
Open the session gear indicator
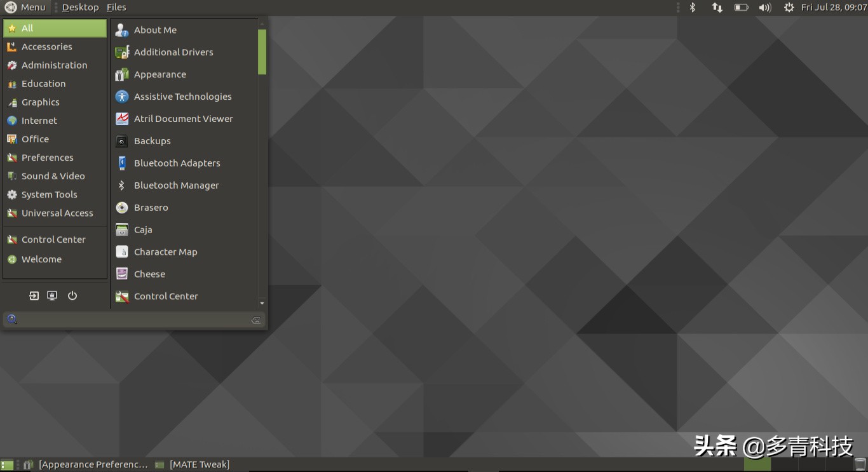789,8
